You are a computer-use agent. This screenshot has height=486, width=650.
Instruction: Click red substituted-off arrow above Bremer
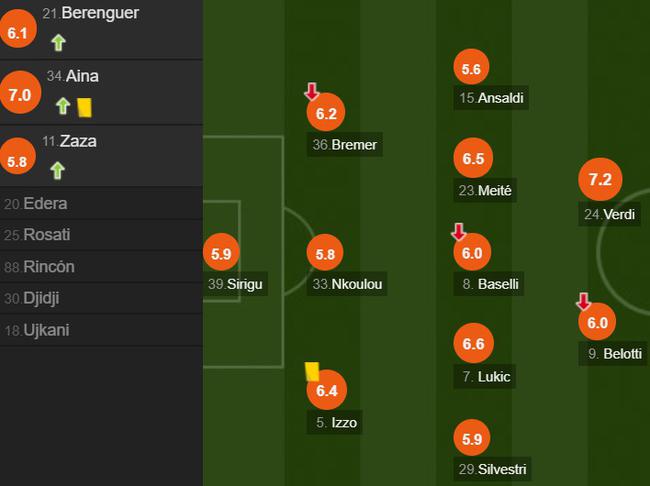[x=312, y=92]
